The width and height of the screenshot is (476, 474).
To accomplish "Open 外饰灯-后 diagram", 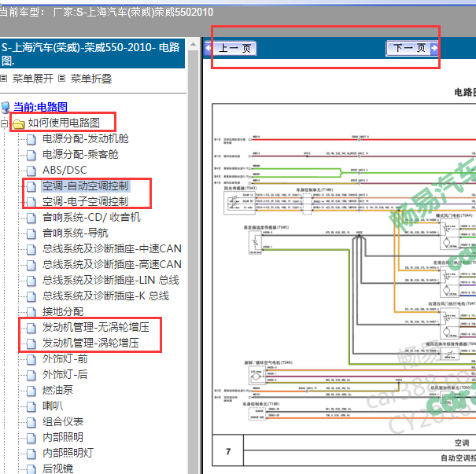I will [65, 374].
